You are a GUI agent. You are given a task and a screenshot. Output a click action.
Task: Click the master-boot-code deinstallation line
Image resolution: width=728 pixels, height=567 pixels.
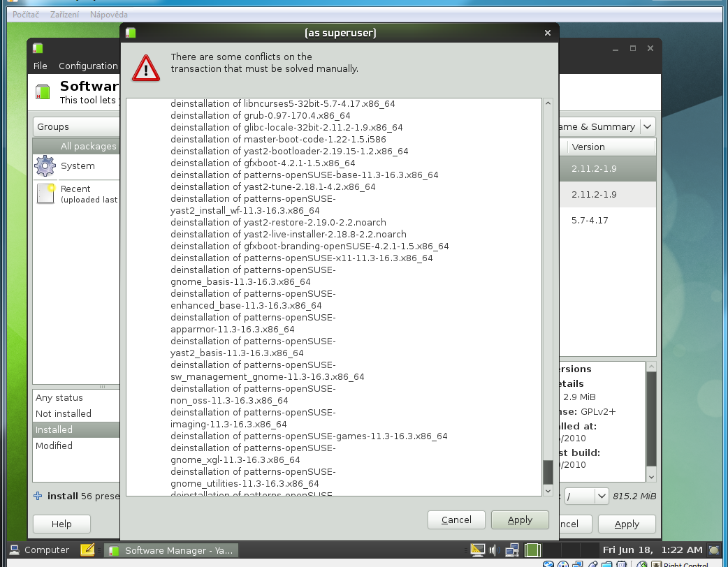pyautogui.click(x=278, y=139)
